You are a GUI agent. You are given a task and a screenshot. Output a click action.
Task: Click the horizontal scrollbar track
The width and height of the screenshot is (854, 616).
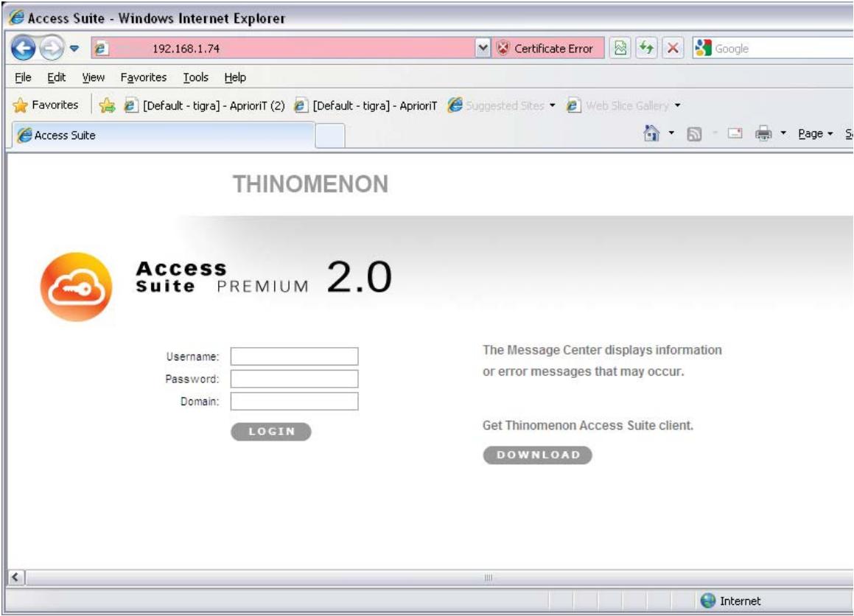click(x=438, y=578)
